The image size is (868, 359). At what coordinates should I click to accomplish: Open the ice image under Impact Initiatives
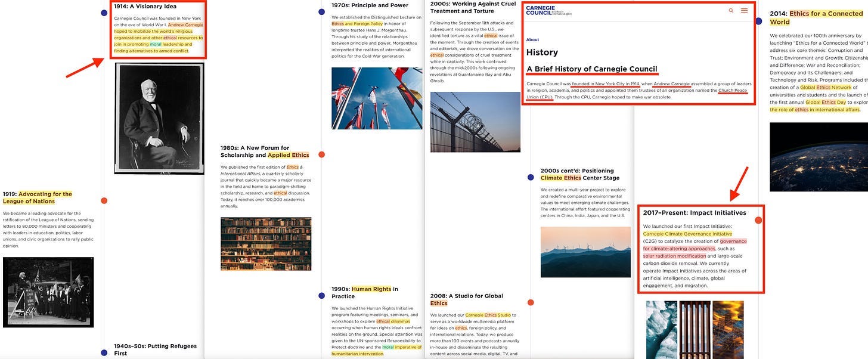tap(662, 329)
